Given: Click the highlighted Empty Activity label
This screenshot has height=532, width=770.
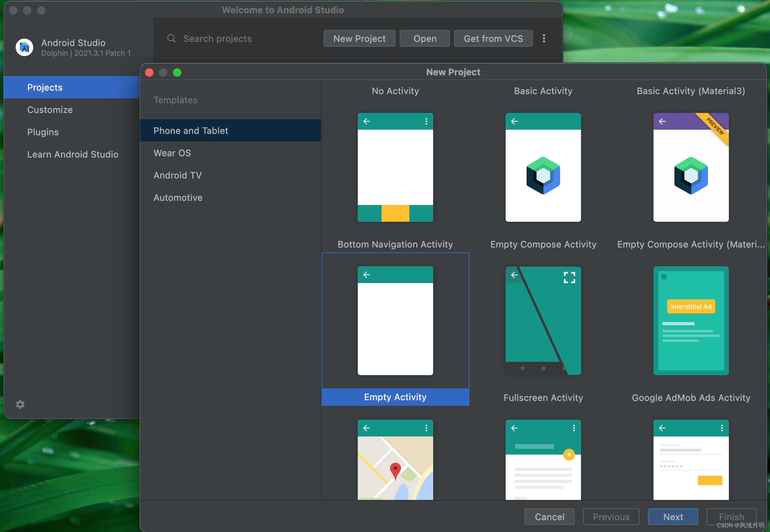Looking at the screenshot, I should coord(395,397).
